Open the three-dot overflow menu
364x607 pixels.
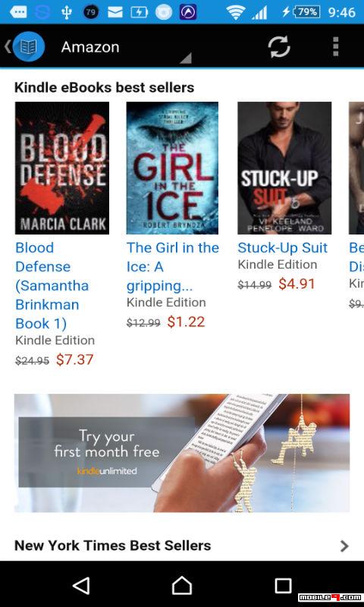click(x=336, y=47)
